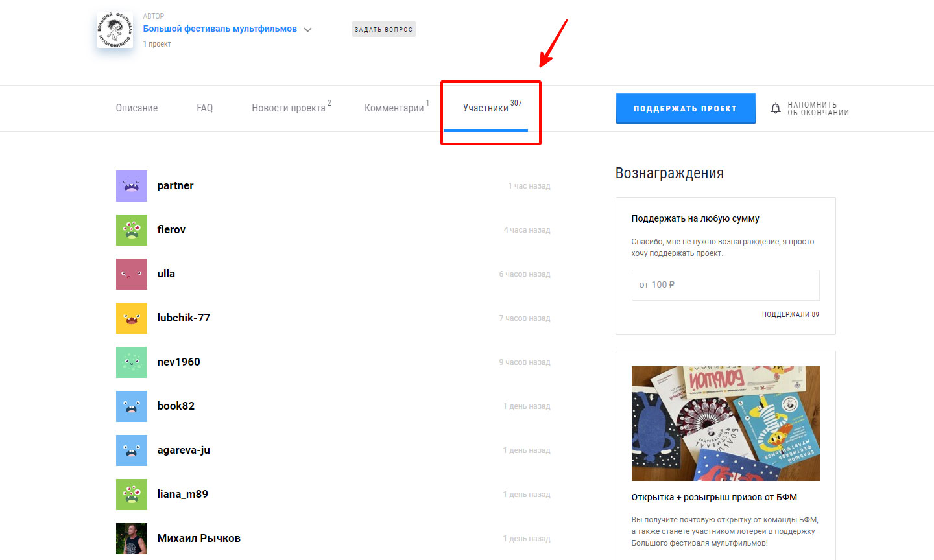The height and width of the screenshot is (560, 934).
Task: Click ulla's pink monster avatar
Action: tap(132, 274)
